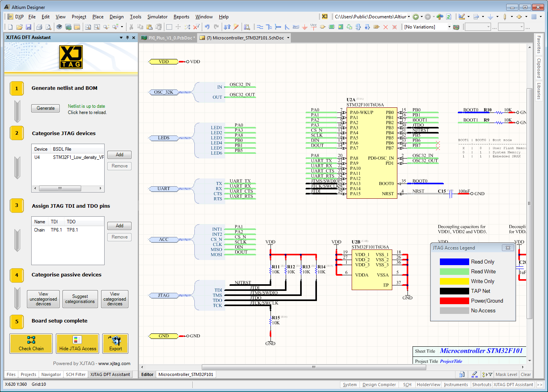Clear the current filter
Screen dimensions: 548x392
196,27
